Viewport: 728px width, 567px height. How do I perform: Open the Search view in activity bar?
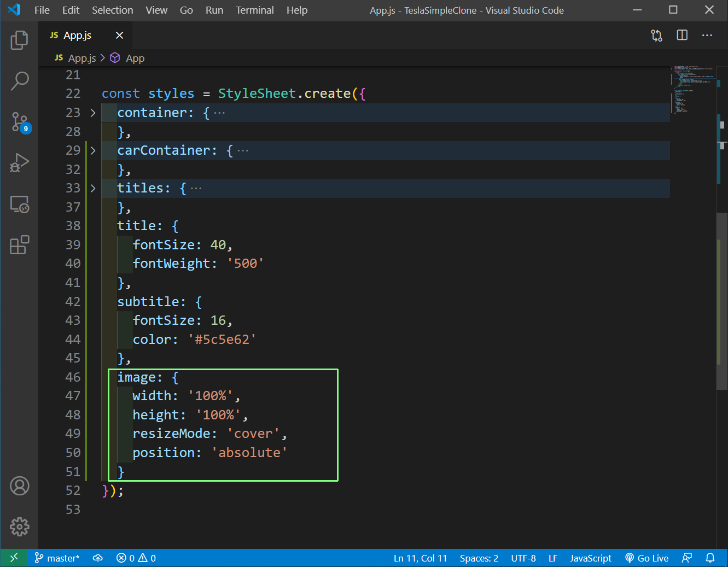(19, 81)
